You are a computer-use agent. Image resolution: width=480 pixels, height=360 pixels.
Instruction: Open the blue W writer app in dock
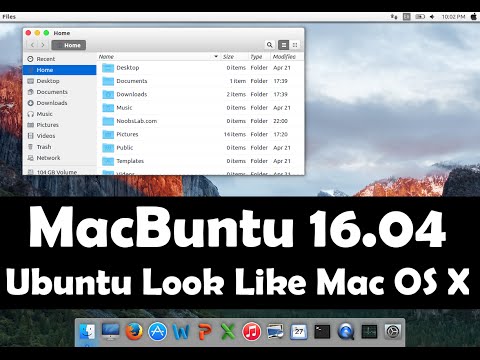(181, 332)
